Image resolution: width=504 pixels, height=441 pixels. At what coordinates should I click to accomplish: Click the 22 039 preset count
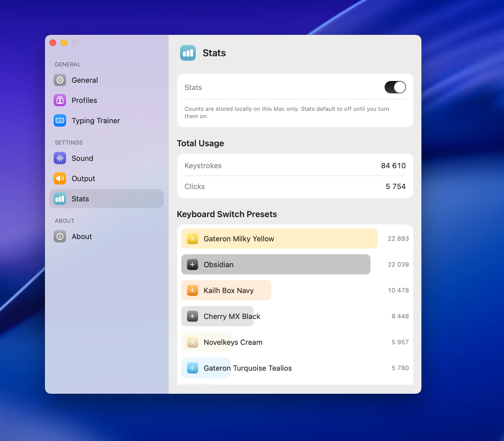point(398,265)
